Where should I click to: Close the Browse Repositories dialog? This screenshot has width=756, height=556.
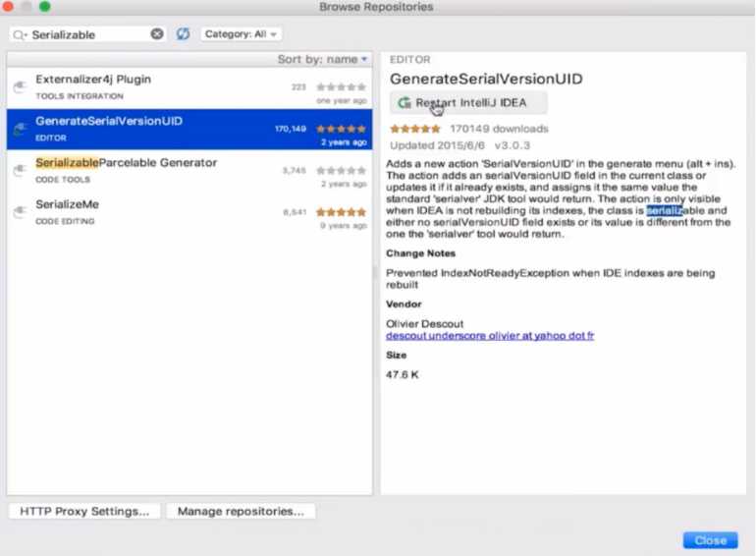(710, 540)
